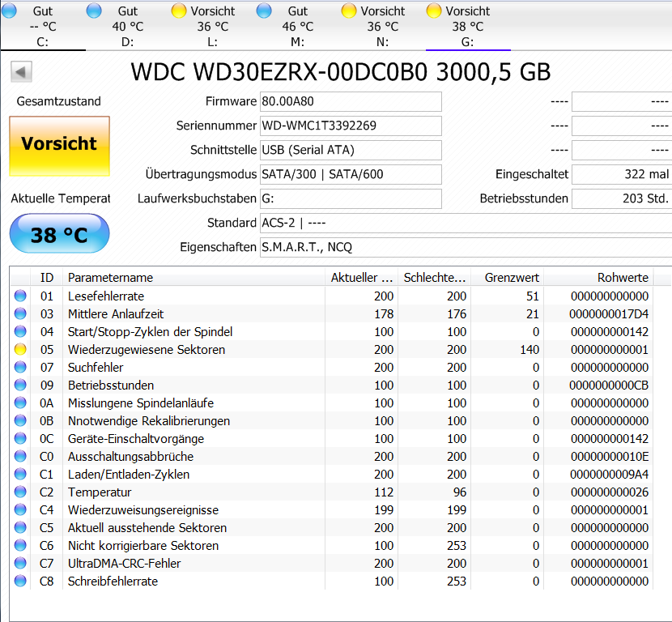Select the UltraDMA-CRC-Fehler parameter name
672x622 pixels.
click(125, 563)
